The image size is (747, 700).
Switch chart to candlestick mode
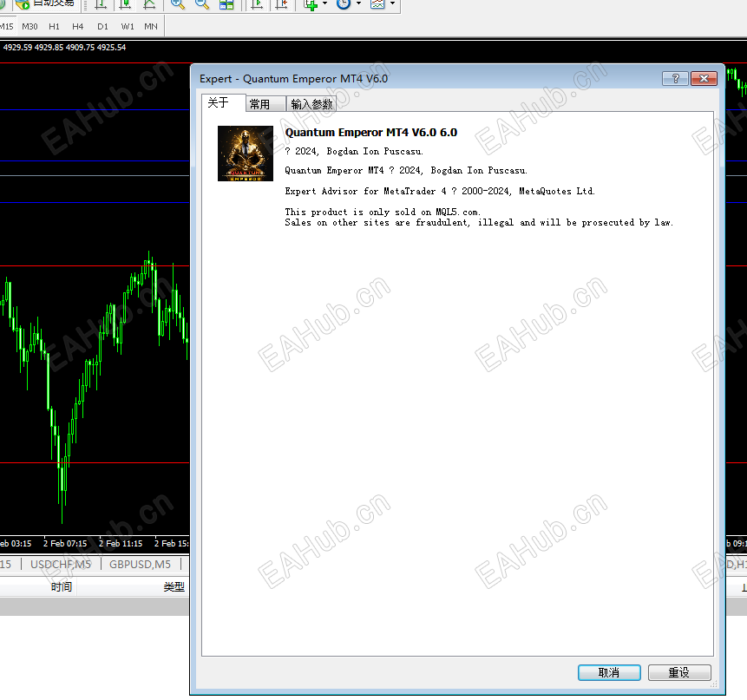click(x=125, y=4)
